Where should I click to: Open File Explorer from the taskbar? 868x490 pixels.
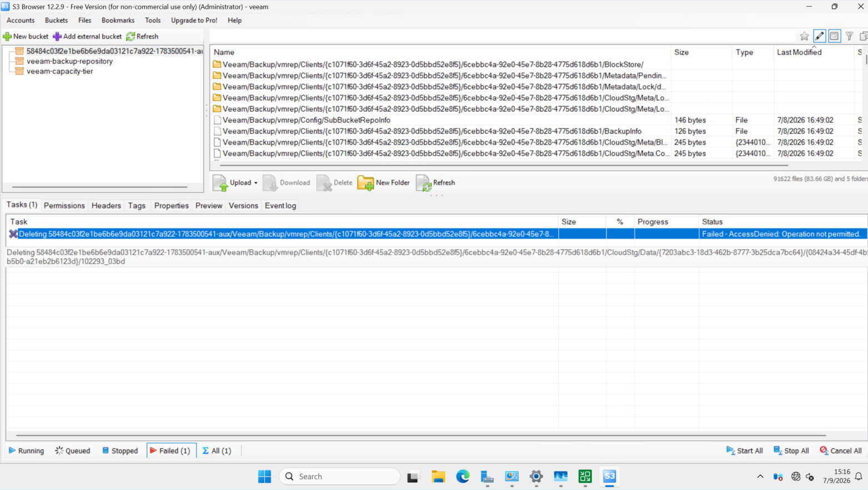point(438,477)
